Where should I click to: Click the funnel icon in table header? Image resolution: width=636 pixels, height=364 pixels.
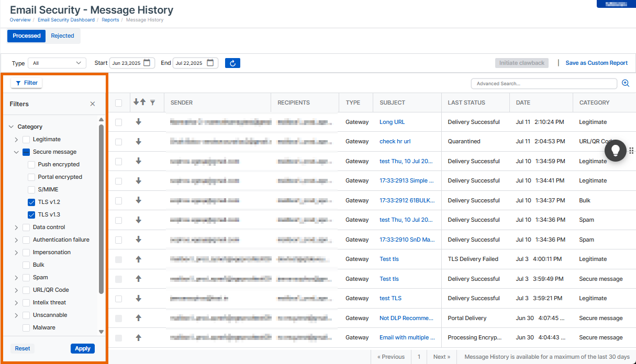pos(152,103)
